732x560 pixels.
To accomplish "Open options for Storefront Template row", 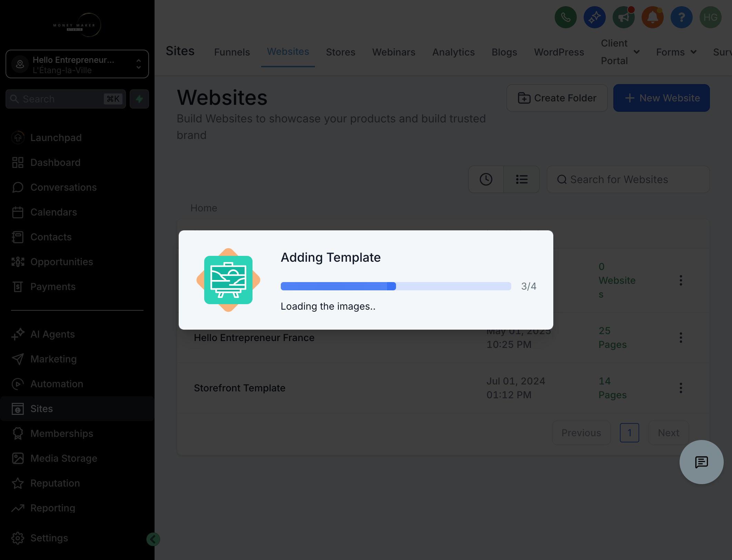I will 681,388.
